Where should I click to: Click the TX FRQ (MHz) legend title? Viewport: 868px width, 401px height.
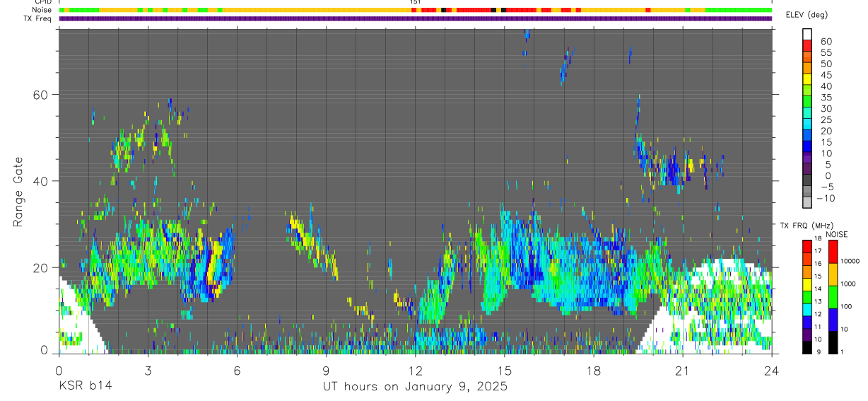coord(801,226)
